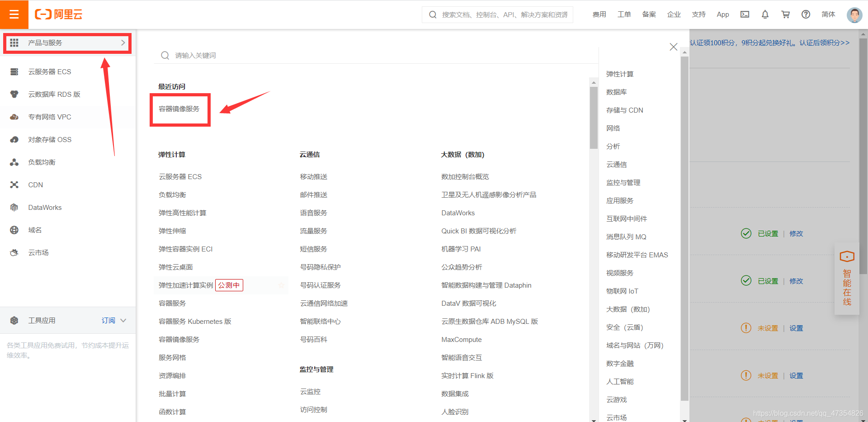Click the RDS database icon in sidebar
The height and width of the screenshot is (422, 868).
(x=14, y=94)
